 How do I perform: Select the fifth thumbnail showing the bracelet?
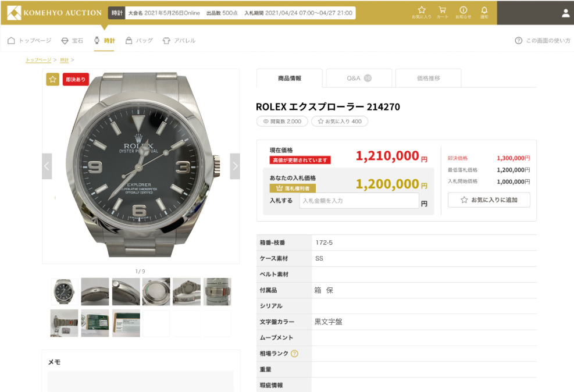point(187,292)
